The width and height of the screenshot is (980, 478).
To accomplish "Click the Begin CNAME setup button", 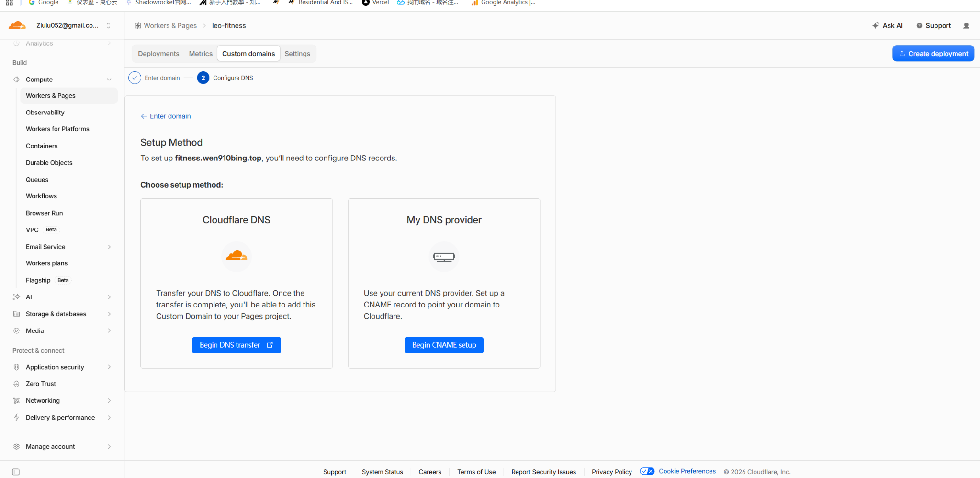I will [x=444, y=345].
